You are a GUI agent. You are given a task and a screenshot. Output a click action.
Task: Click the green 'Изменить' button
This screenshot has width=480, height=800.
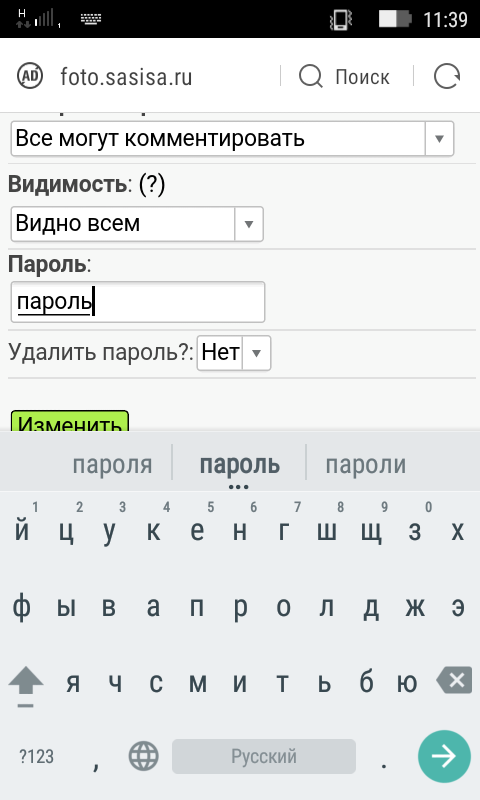tap(69, 421)
